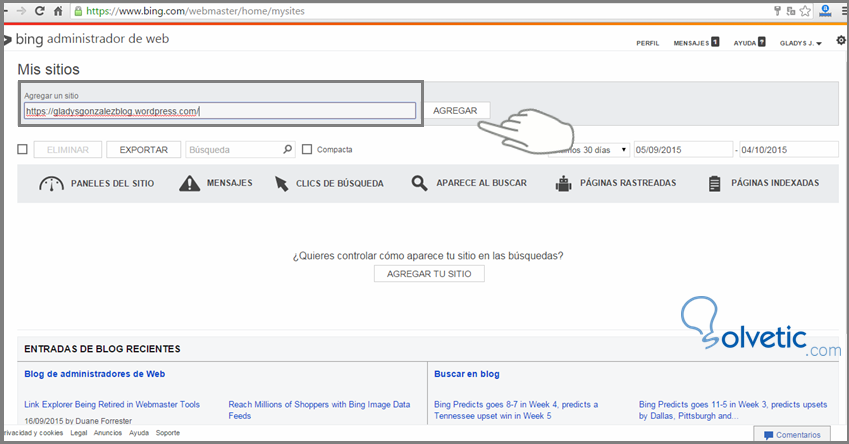849x444 pixels.
Task: Tick the select-all sites checkbox
Action: [22, 150]
